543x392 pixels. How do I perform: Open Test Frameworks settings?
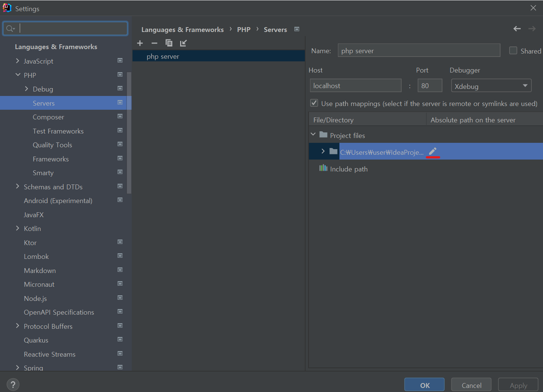(58, 131)
